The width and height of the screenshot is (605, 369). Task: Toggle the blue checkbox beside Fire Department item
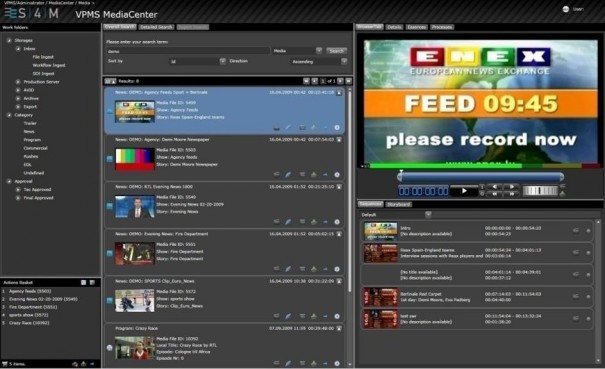tap(110, 253)
